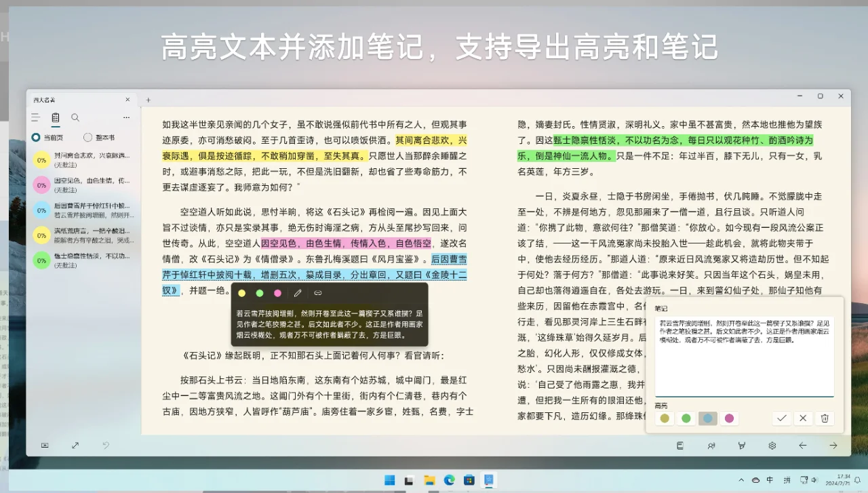
Task: Delete the note with trash icon
Action: tap(825, 418)
